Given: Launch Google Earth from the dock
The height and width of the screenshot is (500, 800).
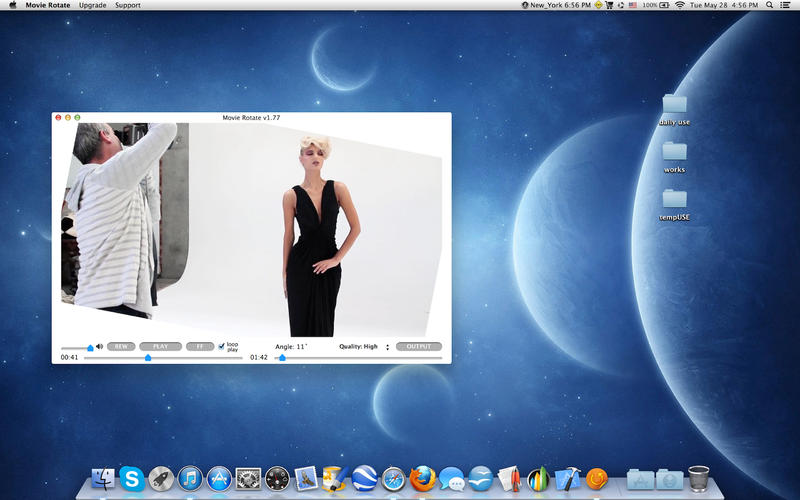Looking at the screenshot, I should pyautogui.click(x=365, y=479).
